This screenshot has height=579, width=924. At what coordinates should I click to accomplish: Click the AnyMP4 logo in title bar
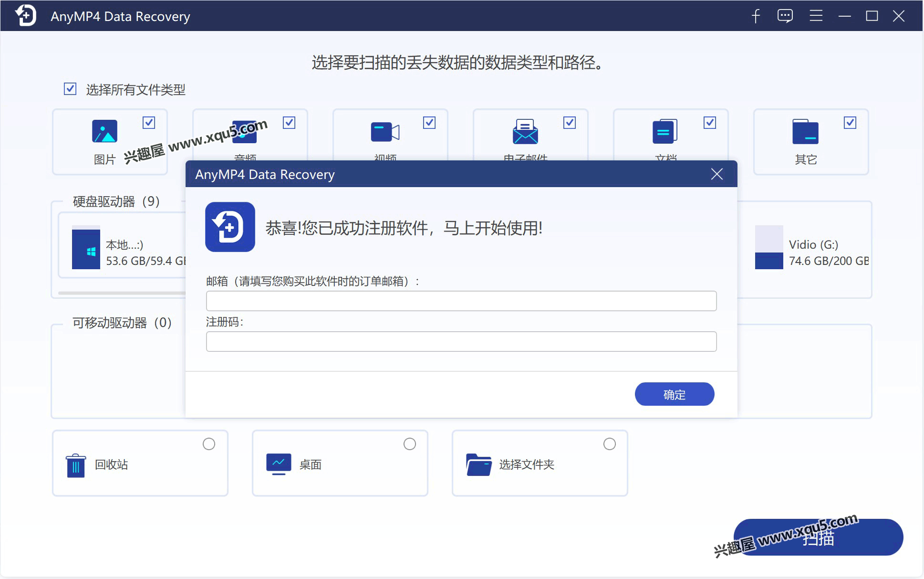[x=26, y=15]
